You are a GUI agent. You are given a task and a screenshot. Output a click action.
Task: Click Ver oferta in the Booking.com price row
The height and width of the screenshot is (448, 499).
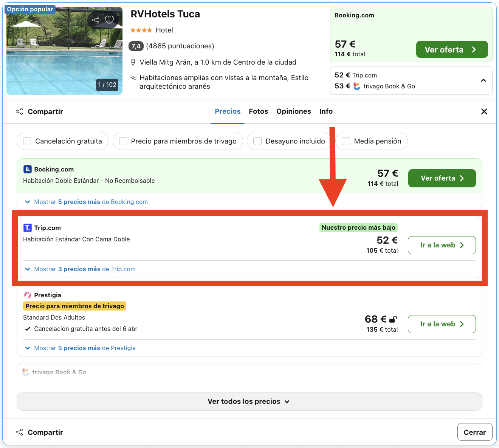pyautogui.click(x=442, y=178)
